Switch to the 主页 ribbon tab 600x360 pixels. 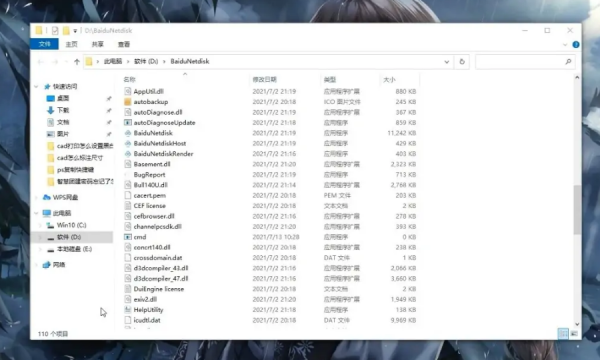pos(71,44)
